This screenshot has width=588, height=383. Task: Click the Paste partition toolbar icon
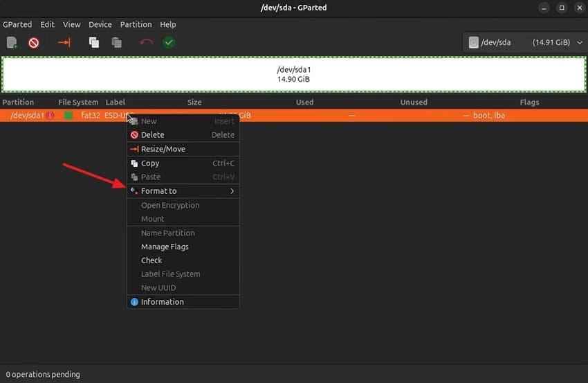[x=117, y=42]
